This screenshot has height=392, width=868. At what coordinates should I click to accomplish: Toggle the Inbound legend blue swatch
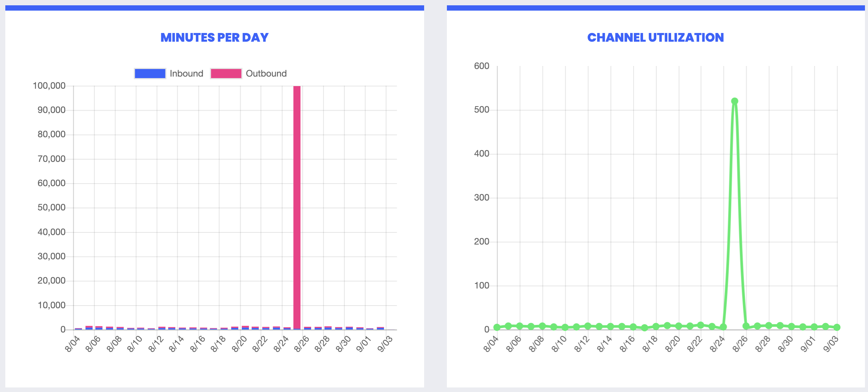(x=150, y=74)
